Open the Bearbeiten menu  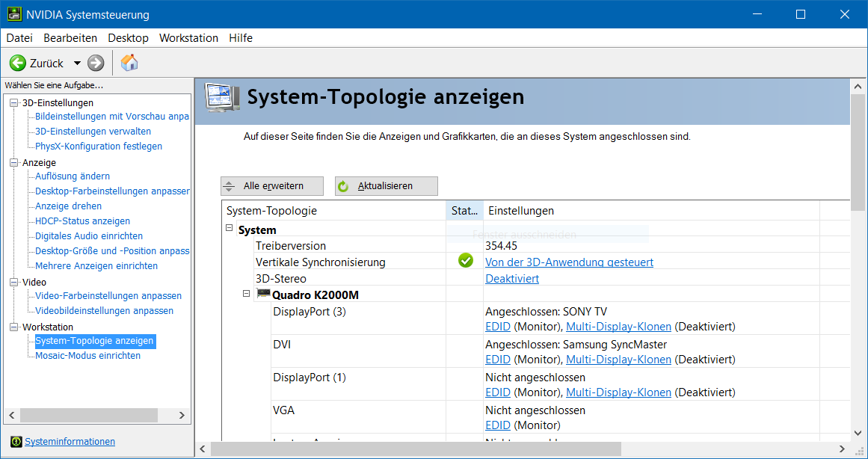70,37
